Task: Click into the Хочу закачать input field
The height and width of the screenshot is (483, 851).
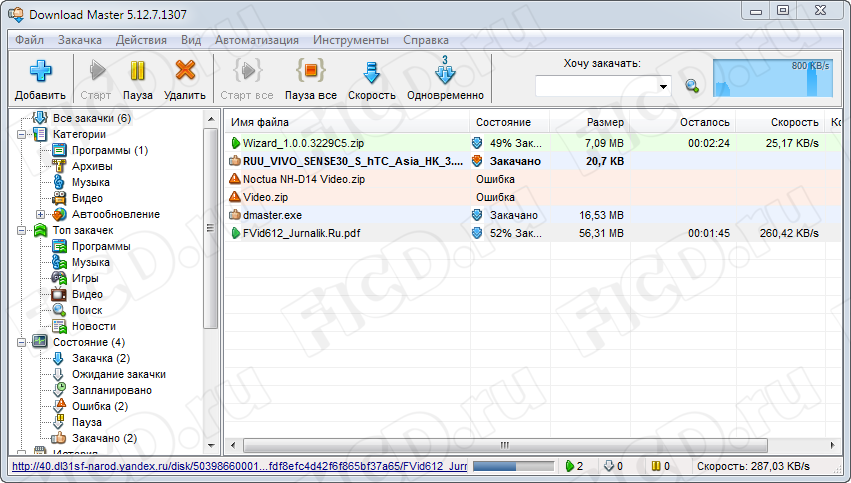Action: point(596,87)
